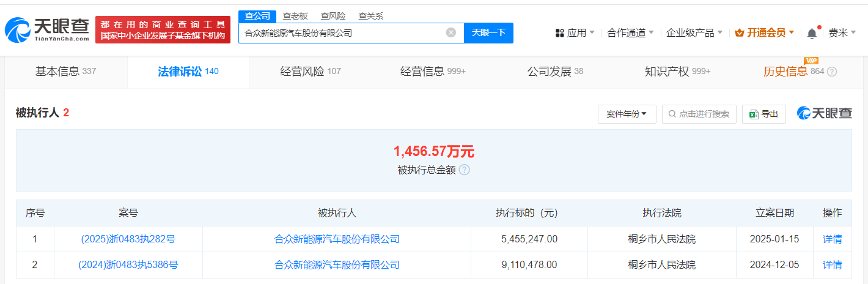The height and width of the screenshot is (284, 868).
Task: Expand the 企业级产品 dropdown
Action: click(x=694, y=33)
